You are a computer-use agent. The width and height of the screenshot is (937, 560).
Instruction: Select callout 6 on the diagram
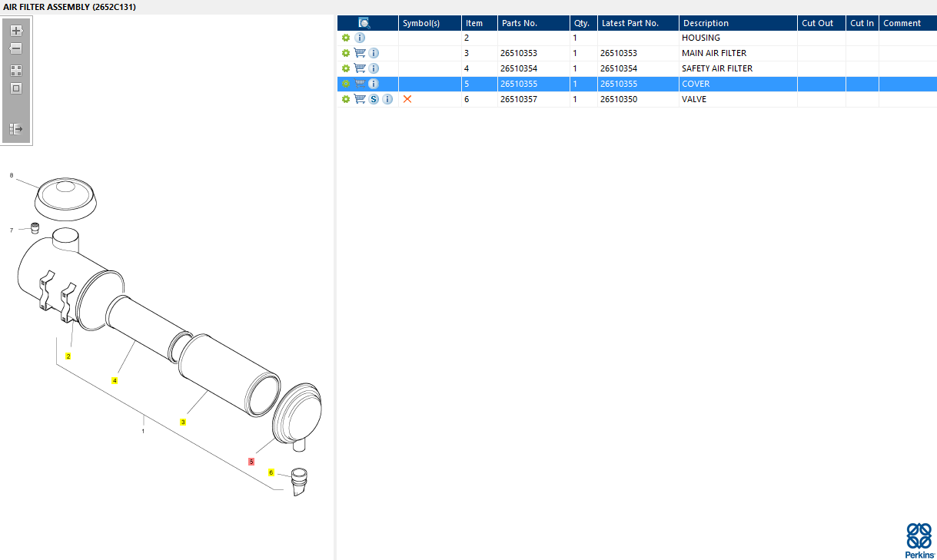tap(271, 472)
